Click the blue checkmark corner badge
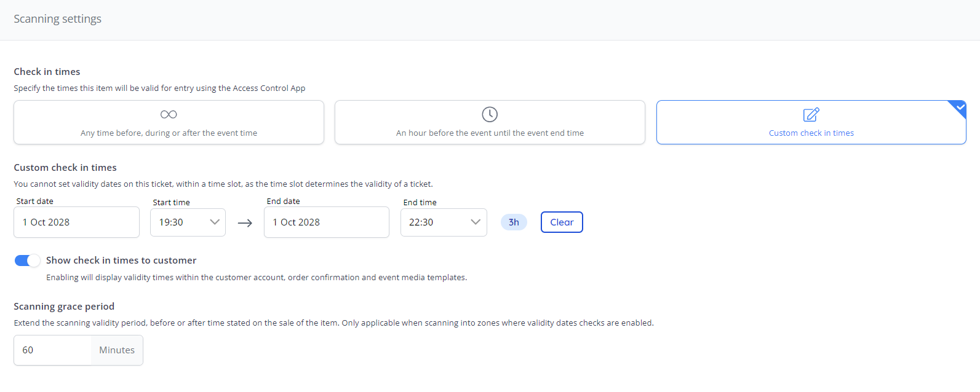The width and height of the screenshot is (980, 392). [x=960, y=108]
